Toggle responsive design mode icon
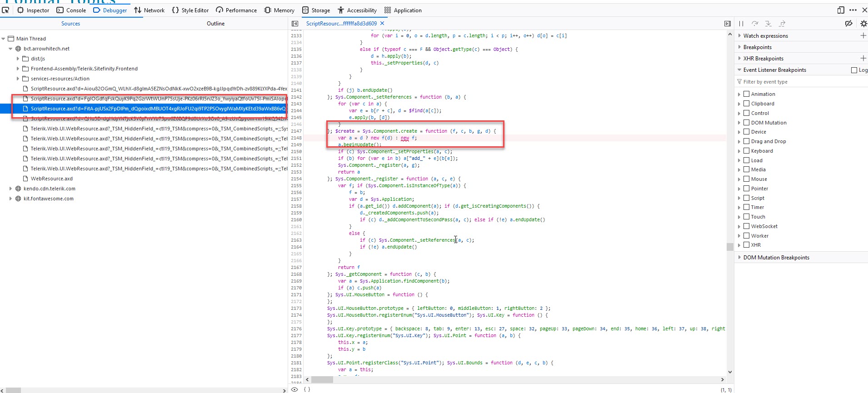Viewport: 868px width, 393px height. pyautogui.click(x=841, y=10)
